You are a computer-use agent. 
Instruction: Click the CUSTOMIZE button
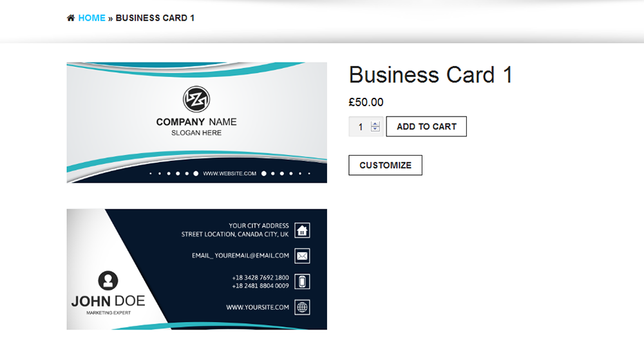385,165
